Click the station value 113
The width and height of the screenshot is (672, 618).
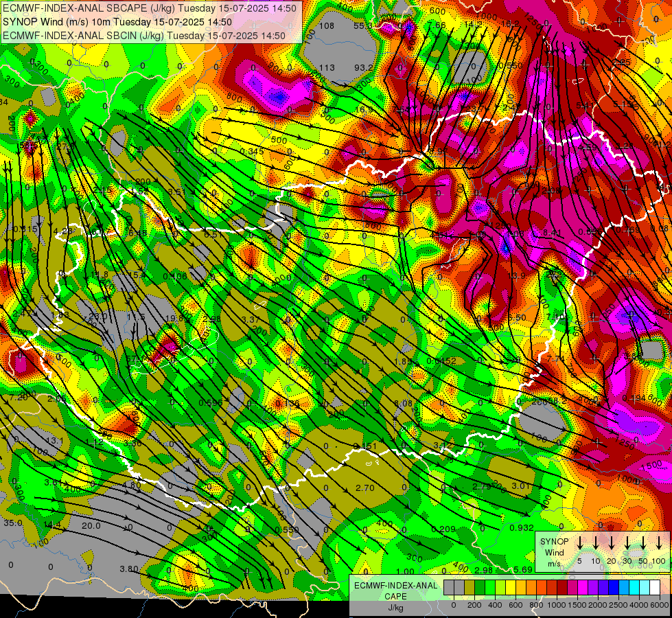point(327,67)
